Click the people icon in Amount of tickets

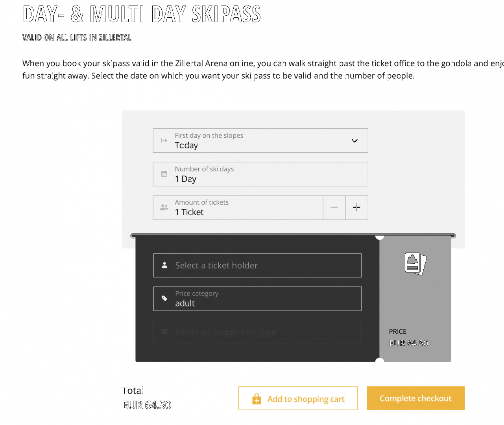click(164, 207)
